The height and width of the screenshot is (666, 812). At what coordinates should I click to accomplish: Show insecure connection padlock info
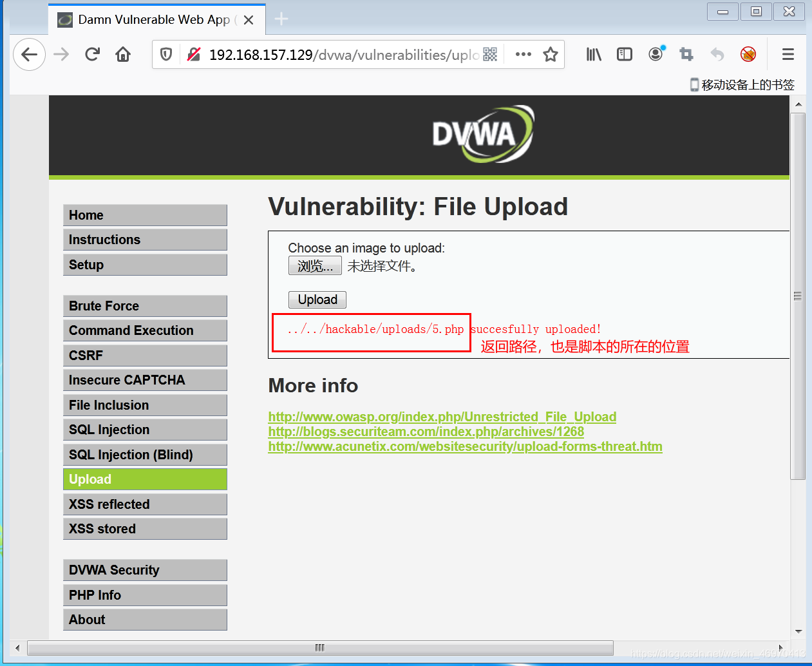[194, 55]
